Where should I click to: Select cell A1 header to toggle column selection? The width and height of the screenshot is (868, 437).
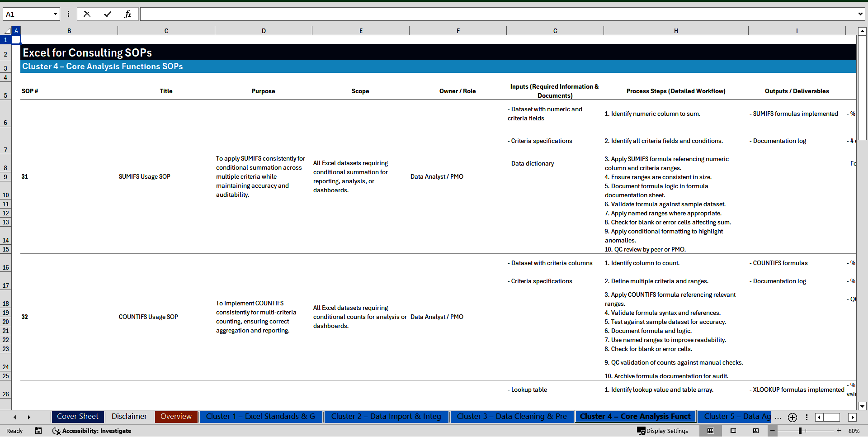click(x=16, y=31)
